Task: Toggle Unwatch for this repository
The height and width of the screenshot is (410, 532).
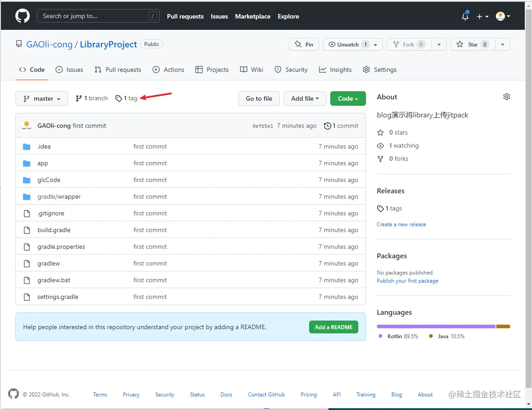Action: coord(347,44)
